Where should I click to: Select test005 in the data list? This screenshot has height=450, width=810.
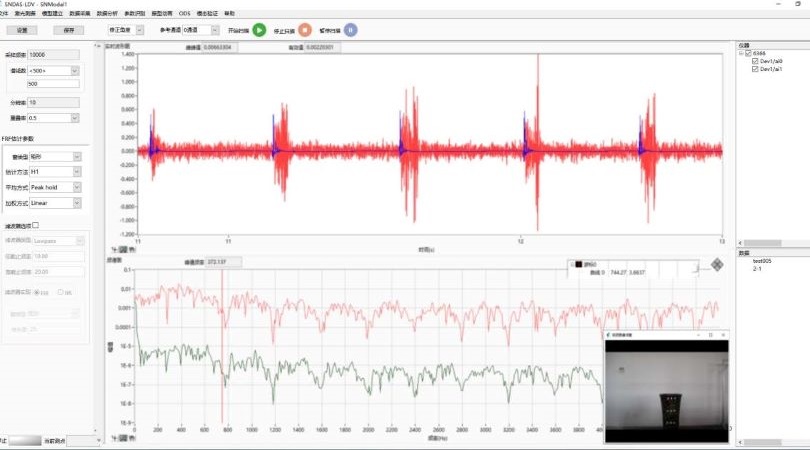click(763, 260)
